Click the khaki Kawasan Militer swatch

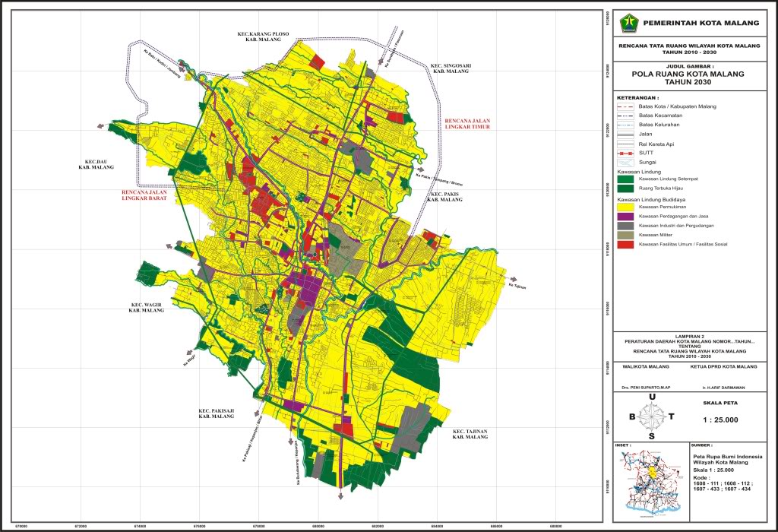[626, 235]
